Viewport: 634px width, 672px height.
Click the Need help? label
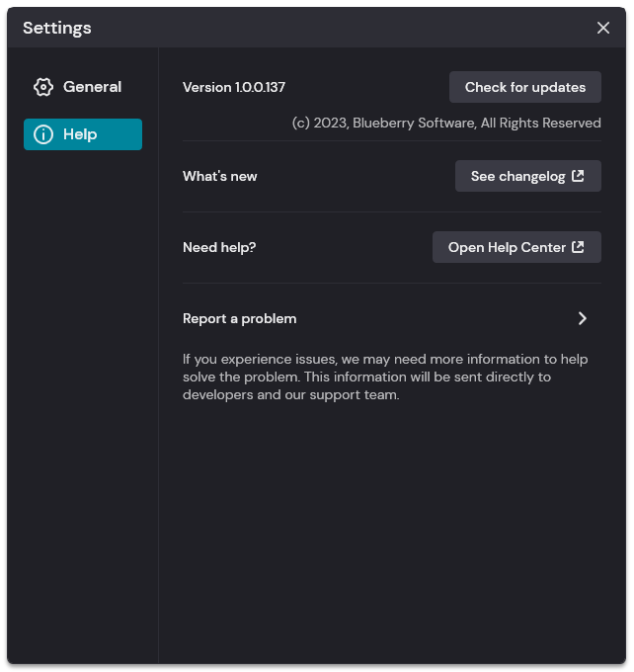(219, 248)
